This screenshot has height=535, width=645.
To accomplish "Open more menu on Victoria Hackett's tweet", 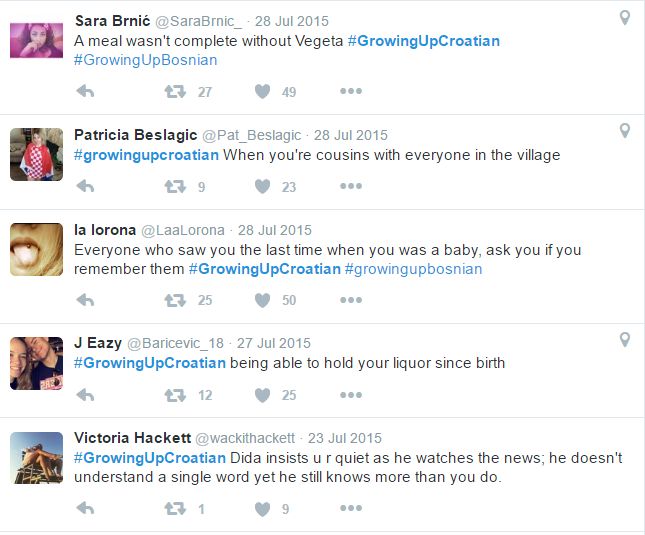I will tap(350, 509).
